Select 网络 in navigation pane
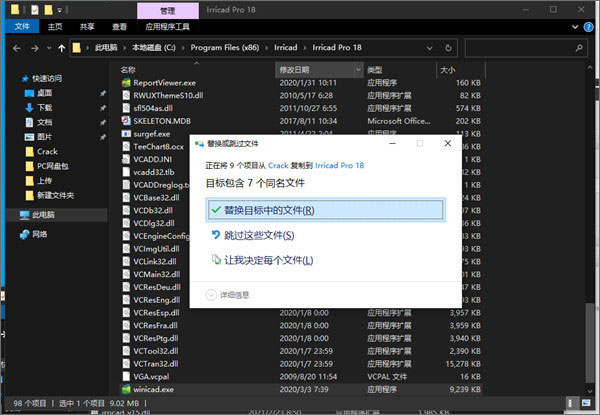 [x=34, y=234]
